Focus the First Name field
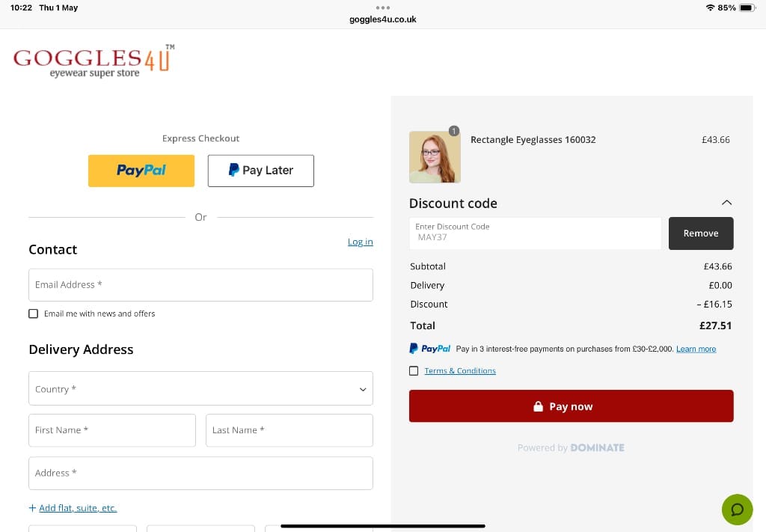766x532 pixels. [x=112, y=430]
